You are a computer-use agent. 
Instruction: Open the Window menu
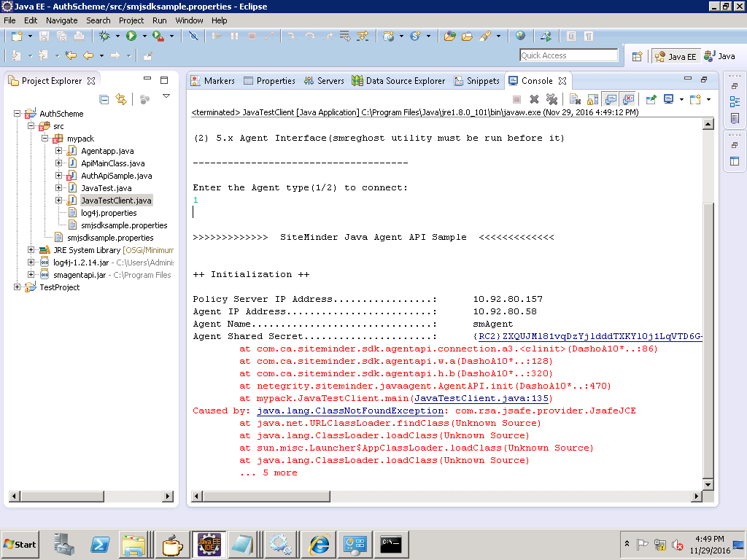point(189,20)
